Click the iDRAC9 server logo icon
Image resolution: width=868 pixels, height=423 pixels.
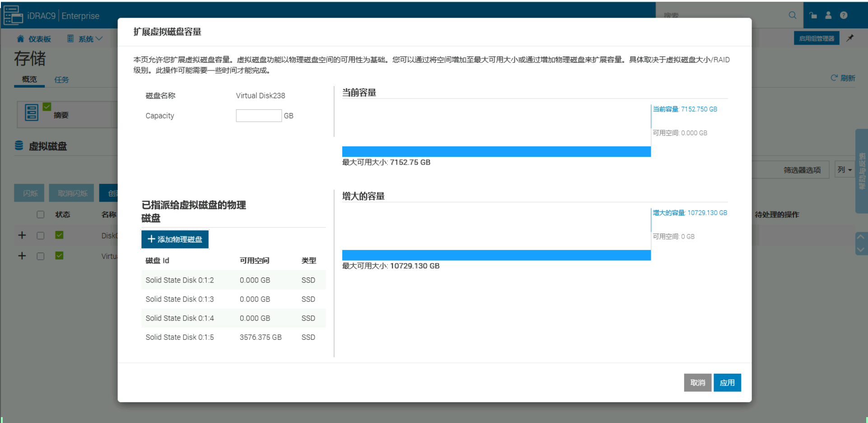[x=13, y=15]
